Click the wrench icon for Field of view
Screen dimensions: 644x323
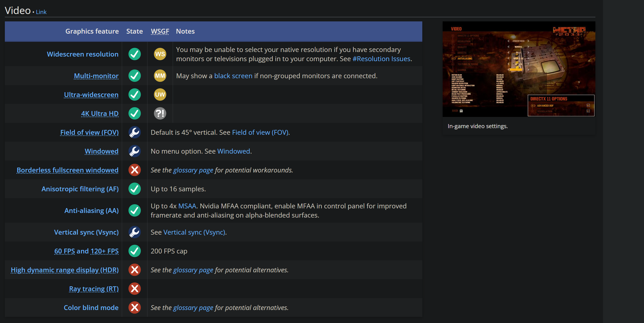click(x=135, y=132)
